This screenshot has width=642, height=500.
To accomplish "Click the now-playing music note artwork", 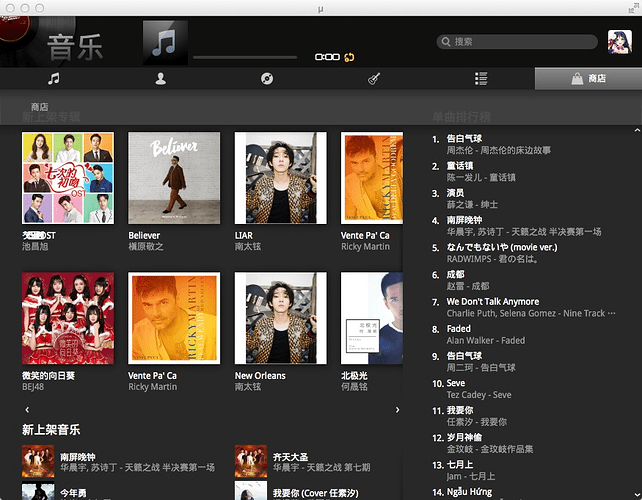I will 165,42.
